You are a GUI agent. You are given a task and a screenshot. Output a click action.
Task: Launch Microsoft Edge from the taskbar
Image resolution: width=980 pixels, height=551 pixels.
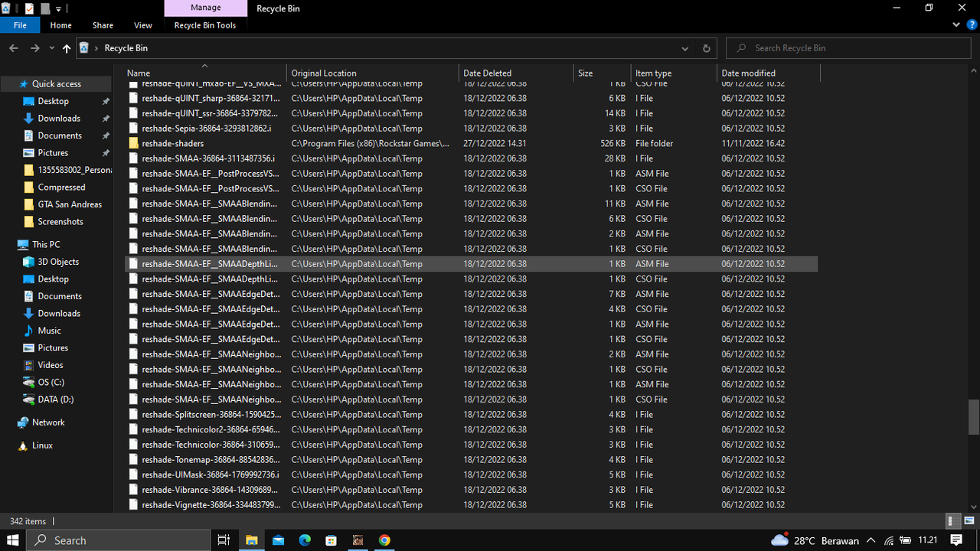tap(305, 540)
